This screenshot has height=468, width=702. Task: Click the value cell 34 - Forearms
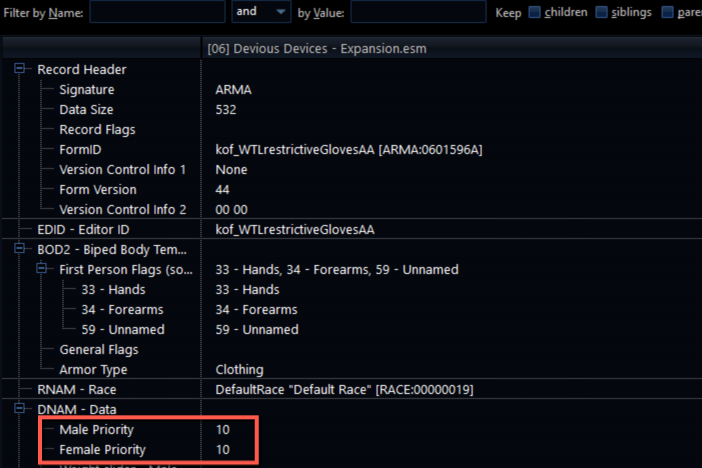(256, 310)
